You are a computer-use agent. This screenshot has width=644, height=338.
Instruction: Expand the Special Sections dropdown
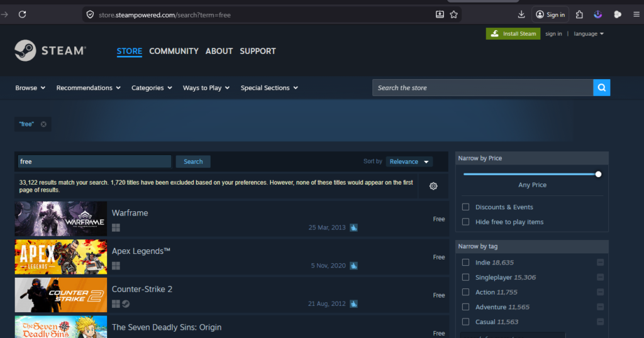tap(269, 88)
